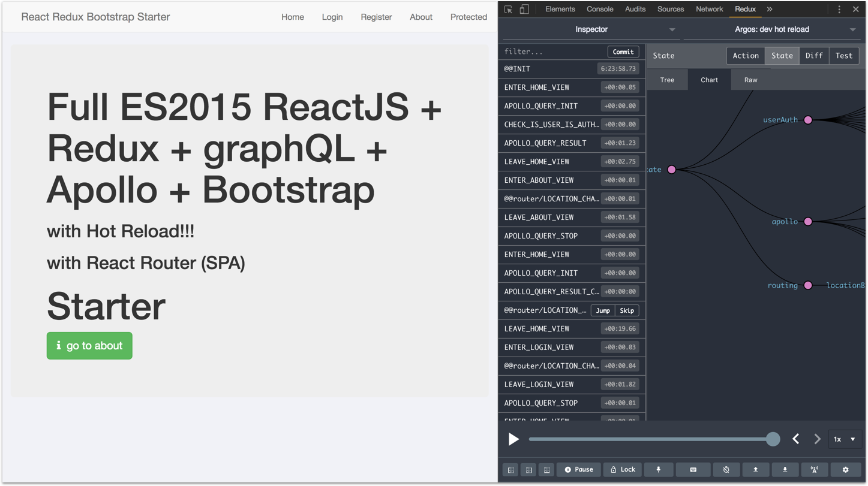Image resolution: width=868 pixels, height=486 pixels.
Task: Click the userAuth node in chart
Action: click(808, 120)
